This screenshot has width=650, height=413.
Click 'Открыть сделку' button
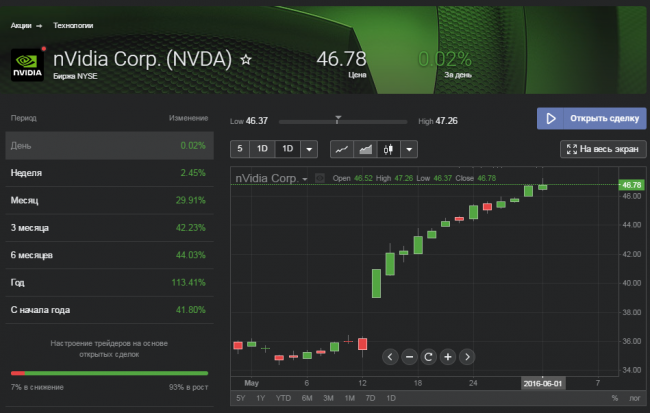(x=592, y=119)
